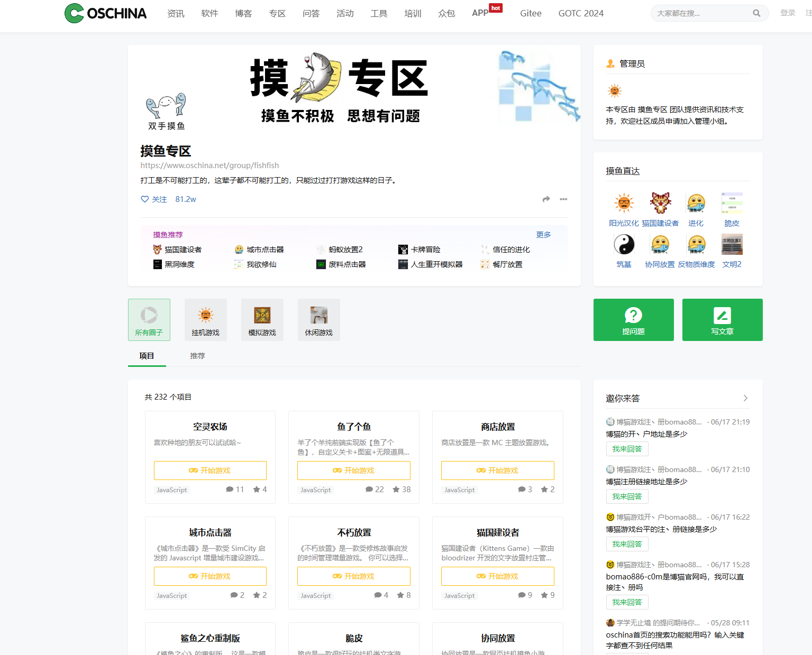
Task: Open the 筑基 yin-yang icon shortcut
Action: 624,245
